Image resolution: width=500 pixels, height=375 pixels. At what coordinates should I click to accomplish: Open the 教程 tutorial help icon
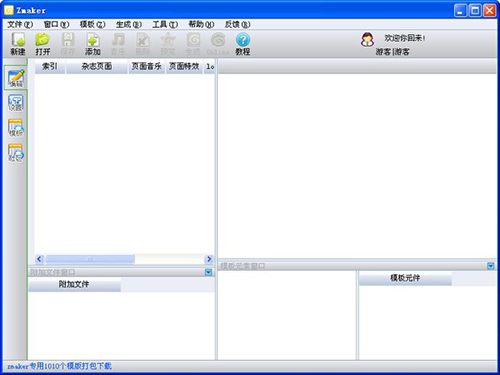click(243, 43)
